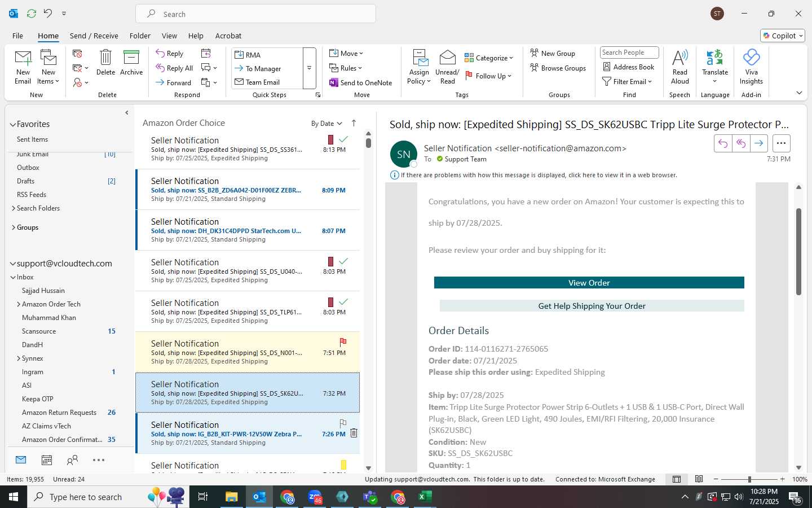Open the By Date sort dropdown
812x508 pixels.
pos(326,124)
